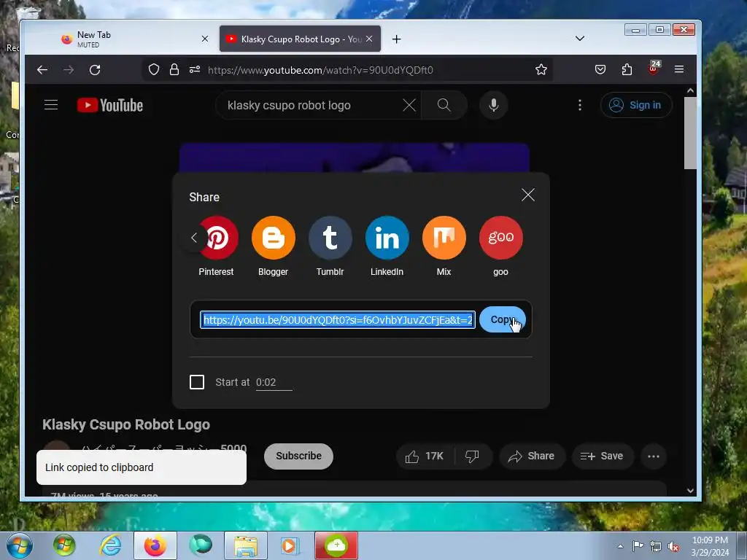Go back to previous page in Firefox
The width and height of the screenshot is (747, 560).
click(42, 70)
